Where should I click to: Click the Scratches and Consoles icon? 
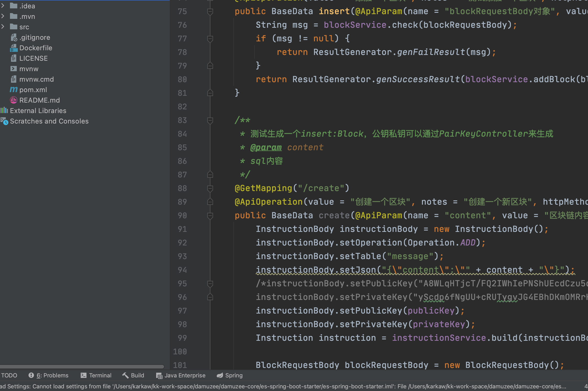click(x=4, y=121)
